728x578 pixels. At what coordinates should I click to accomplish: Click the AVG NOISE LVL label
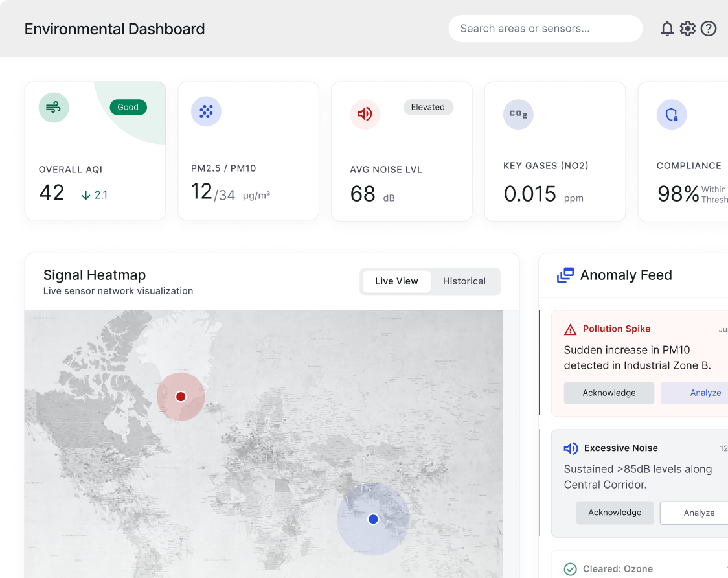(386, 170)
